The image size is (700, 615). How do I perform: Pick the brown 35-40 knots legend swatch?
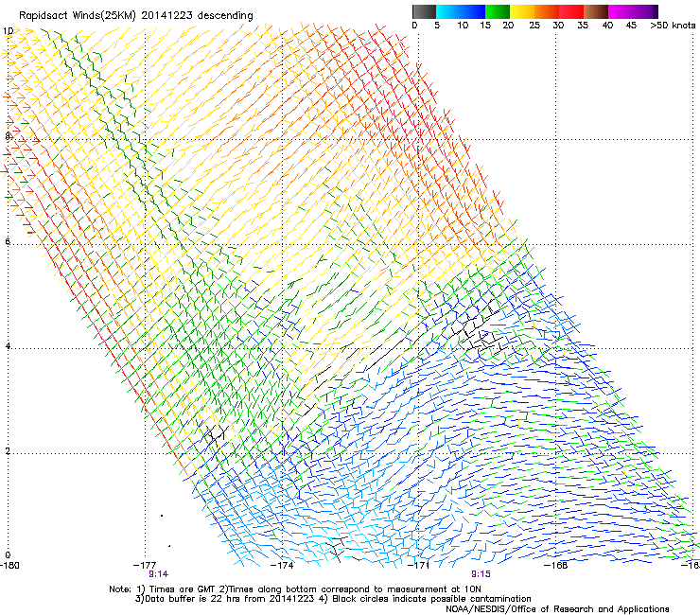pyautogui.click(x=596, y=11)
